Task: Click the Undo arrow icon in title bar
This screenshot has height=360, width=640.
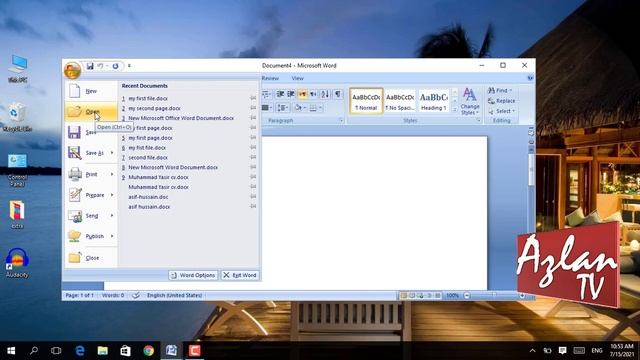Action: (100, 66)
